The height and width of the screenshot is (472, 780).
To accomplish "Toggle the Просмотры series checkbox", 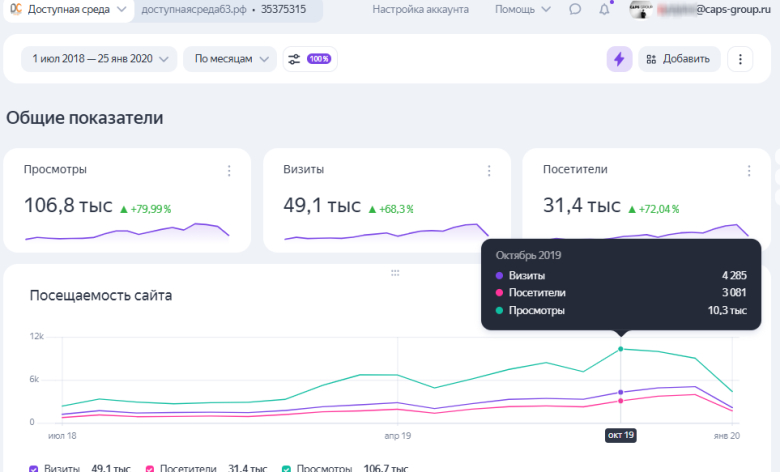I will coord(286,468).
